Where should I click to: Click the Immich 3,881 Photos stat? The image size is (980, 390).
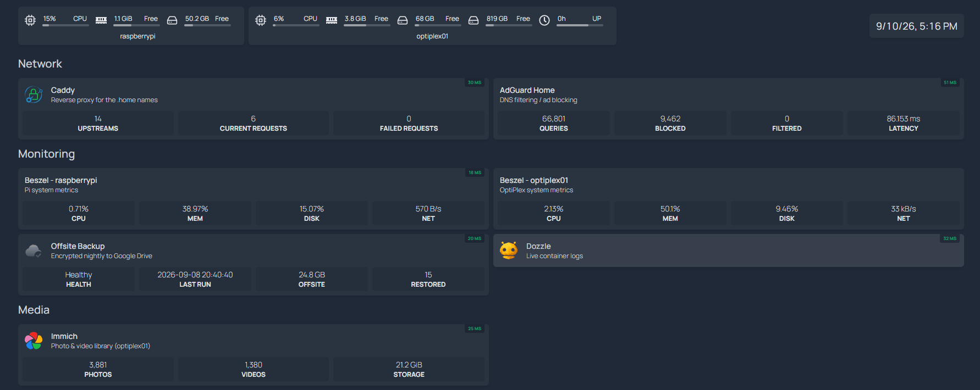point(98,369)
